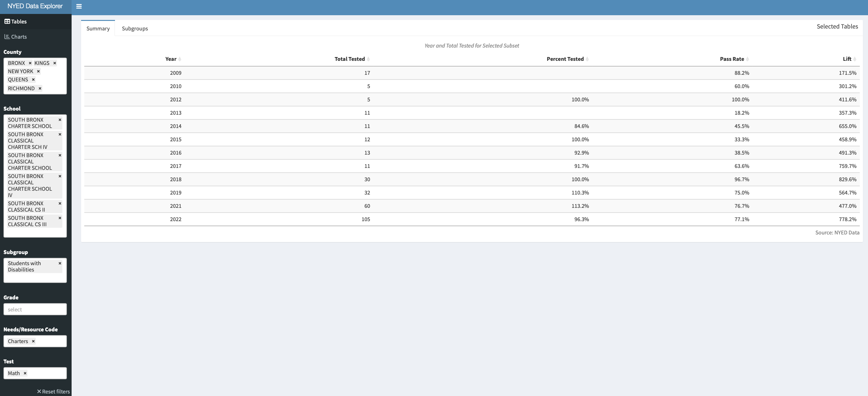Remove the KINGS county filter

[x=55, y=63]
